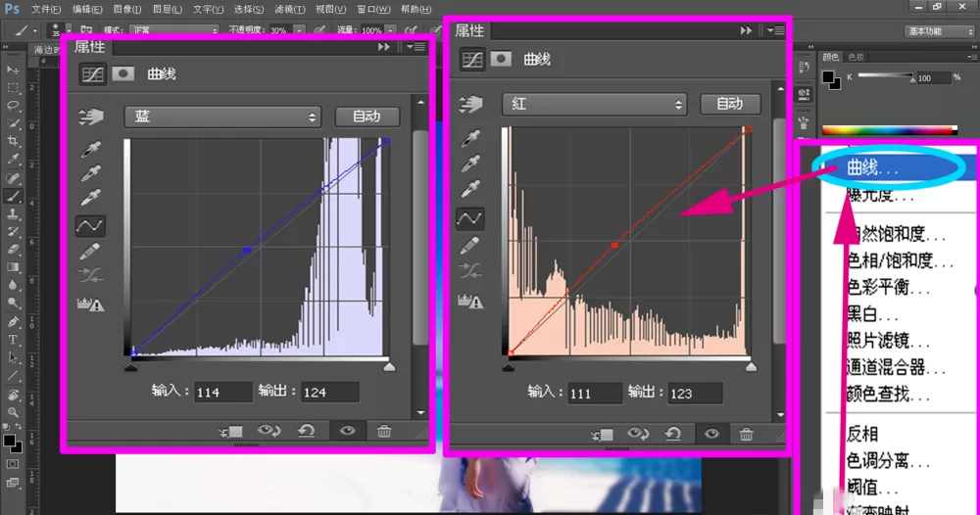Image resolution: width=980 pixels, height=515 pixels.
Task: Choose 曲线... from the adjustment list
Action: point(872,167)
